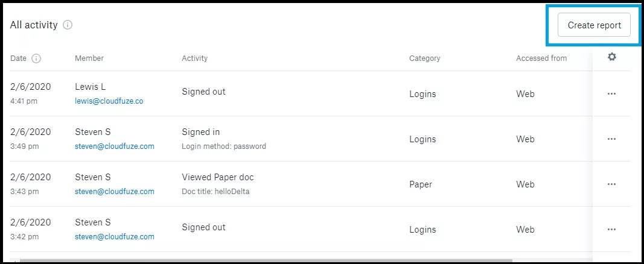
Task: Open lewis@cloudfuze.co email link
Action: coord(109,101)
